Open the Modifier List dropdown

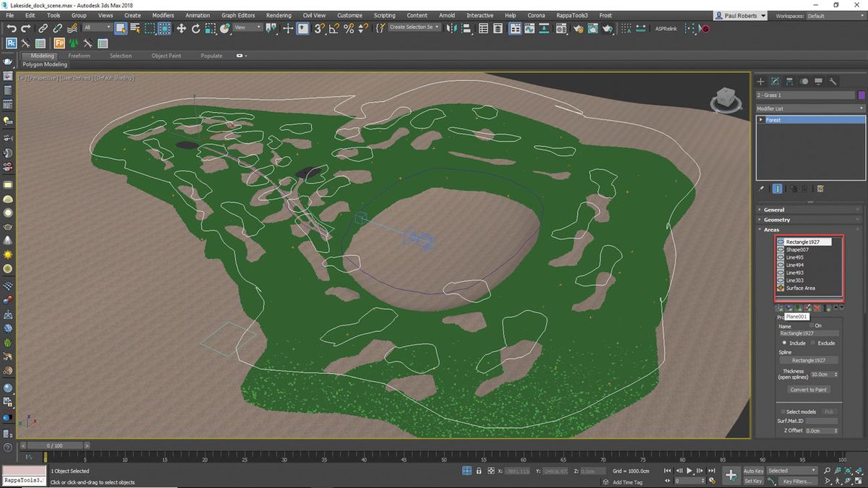pos(861,108)
